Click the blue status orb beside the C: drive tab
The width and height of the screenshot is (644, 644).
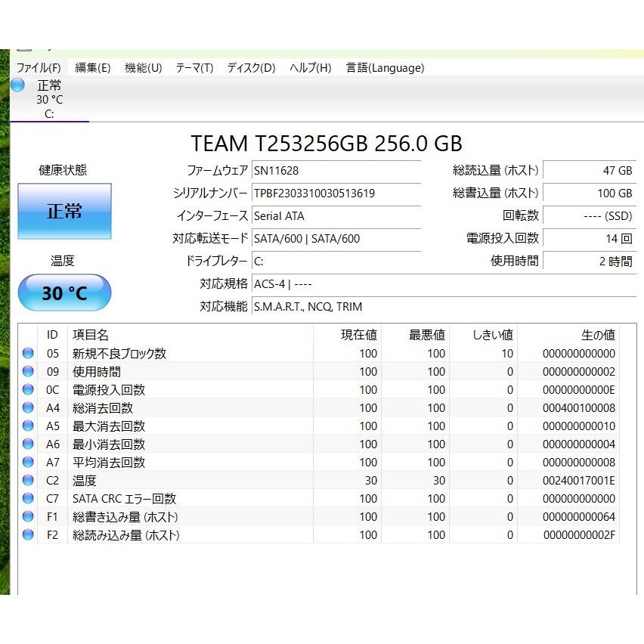(17, 85)
